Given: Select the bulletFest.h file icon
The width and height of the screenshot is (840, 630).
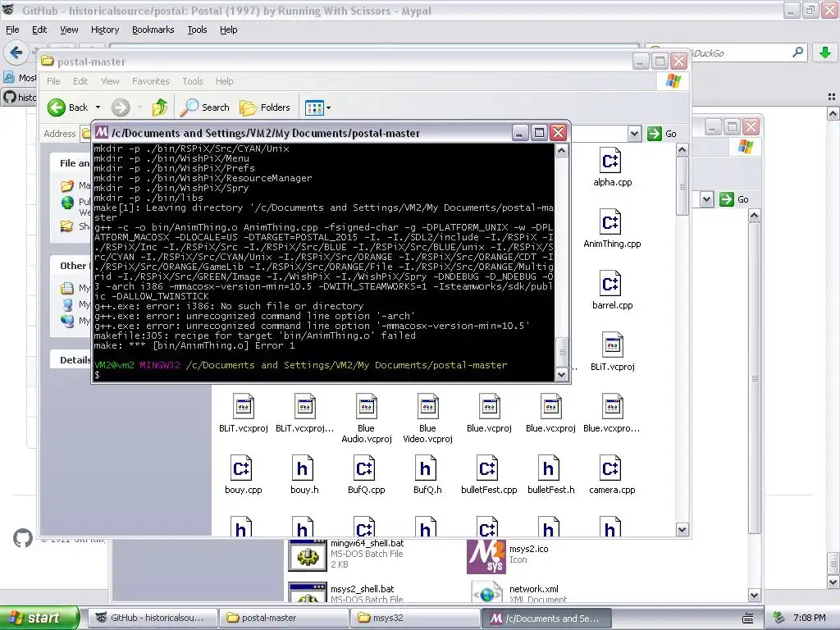Looking at the screenshot, I should tap(550, 468).
